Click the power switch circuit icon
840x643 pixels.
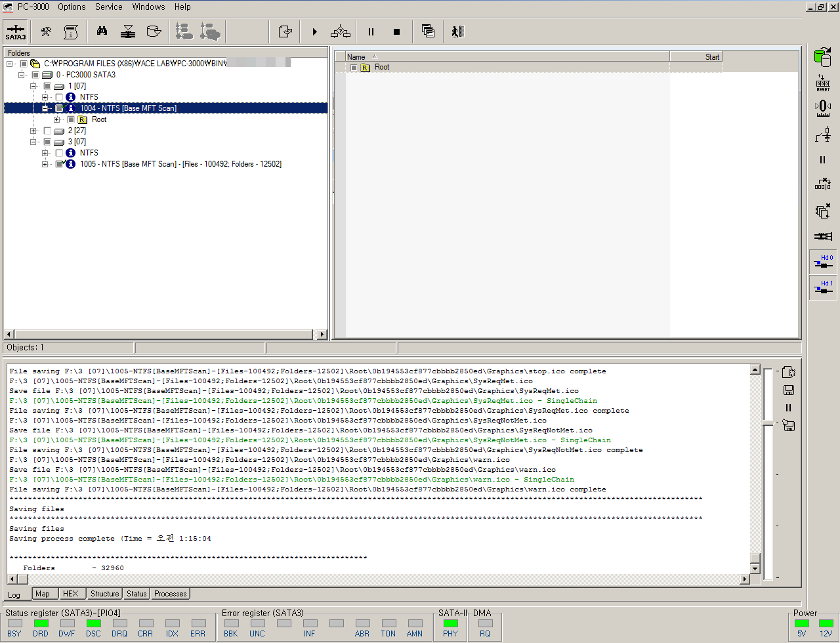(x=823, y=135)
